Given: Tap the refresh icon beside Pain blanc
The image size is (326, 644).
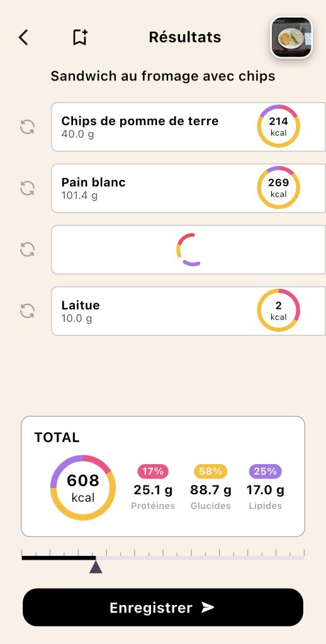Looking at the screenshot, I should 28,188.
